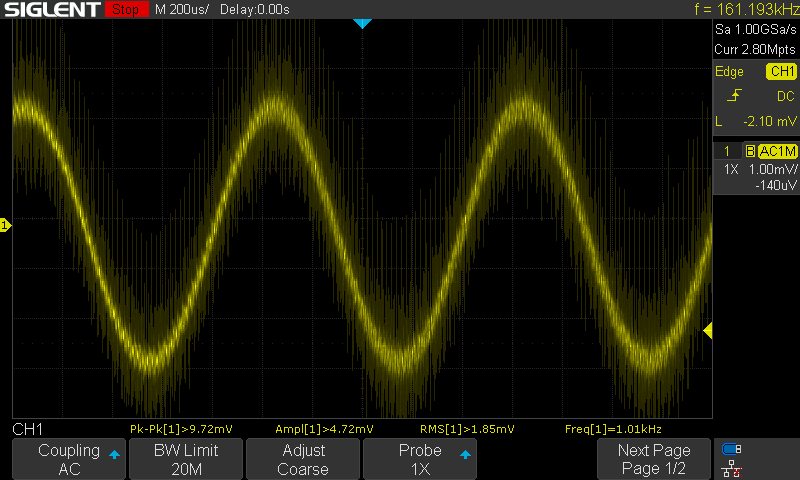The height and width of the screenshot is (480, 800).
Task: Click the DC trigger coupling label
Action: (x=786, y=96)
